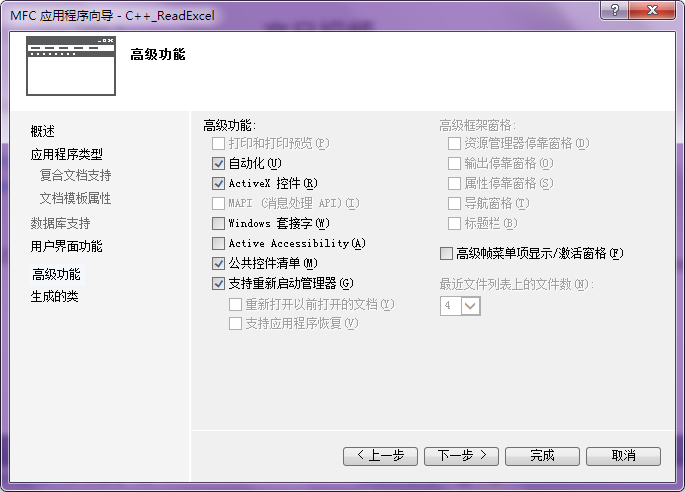Select 文档模板属性 in sidebar

pos(75,198)
